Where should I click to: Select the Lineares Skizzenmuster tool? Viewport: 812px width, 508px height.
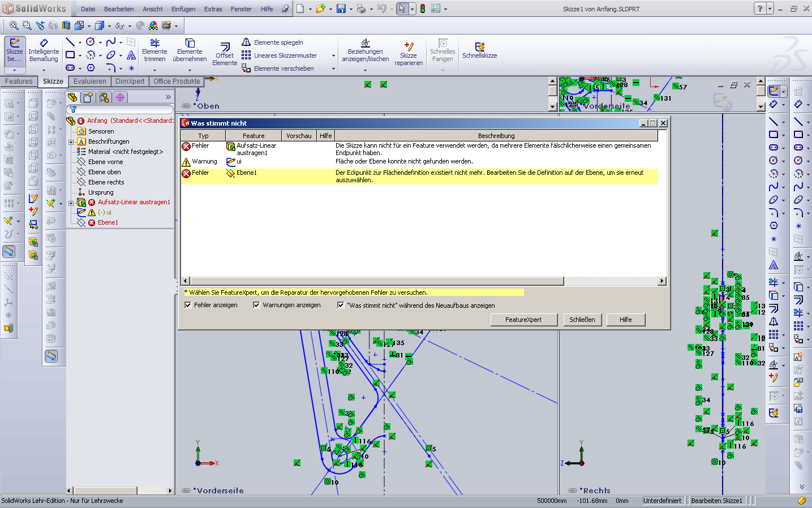click(x=280, y=55)
